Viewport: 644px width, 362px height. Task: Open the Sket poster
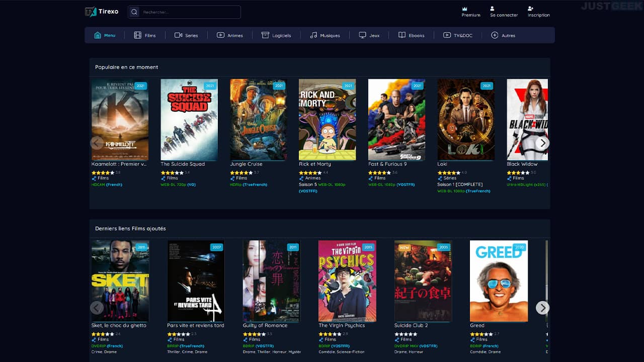120,281
